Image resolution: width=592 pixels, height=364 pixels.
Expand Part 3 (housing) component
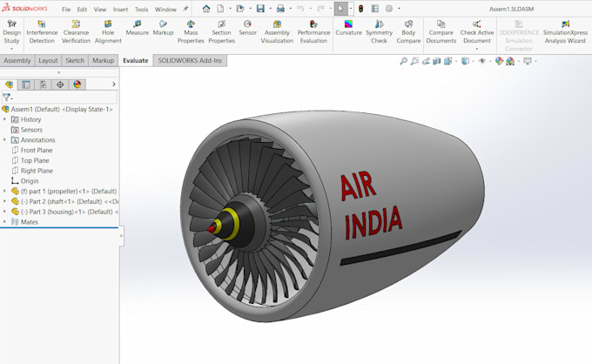click(4, 212)
